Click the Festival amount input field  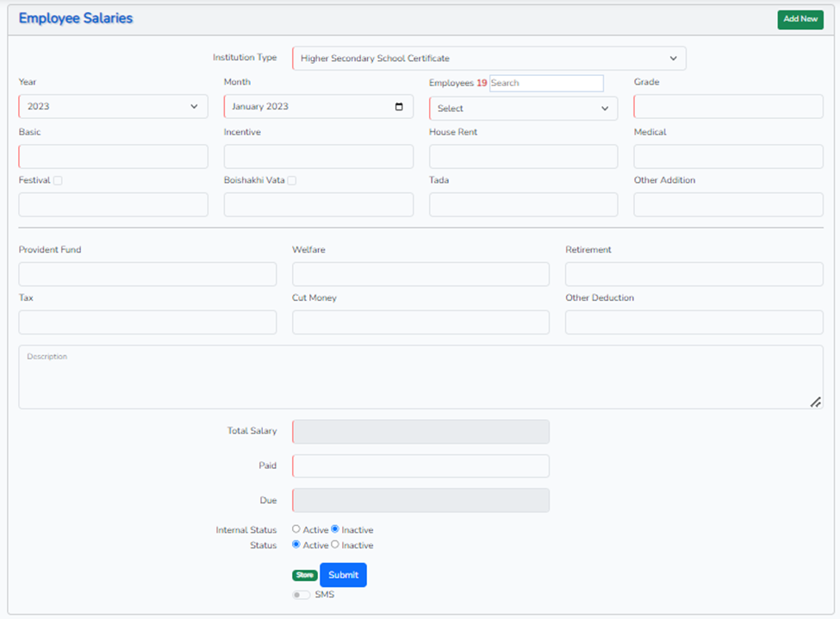tap(113, 204)
